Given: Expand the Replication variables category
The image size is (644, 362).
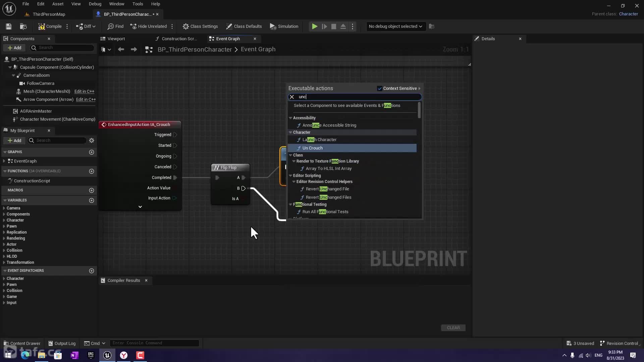Looking at the screenshot, I should click(x=4, y=232).
